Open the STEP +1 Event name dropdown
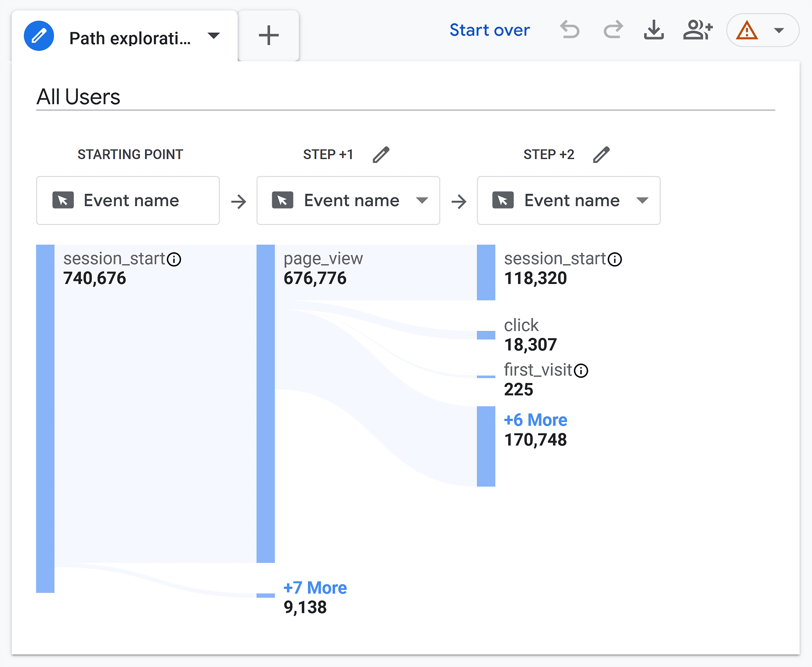 348,201
